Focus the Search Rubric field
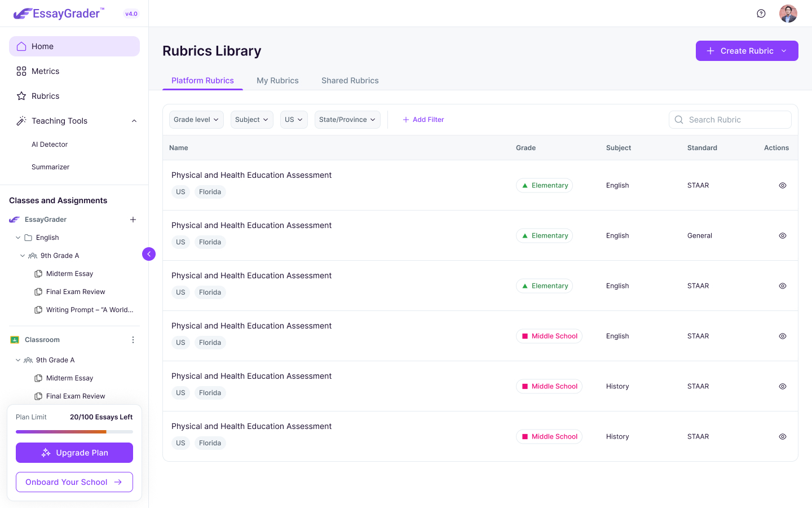The height and width of the screenshot is (508, 812). [730, 120]
